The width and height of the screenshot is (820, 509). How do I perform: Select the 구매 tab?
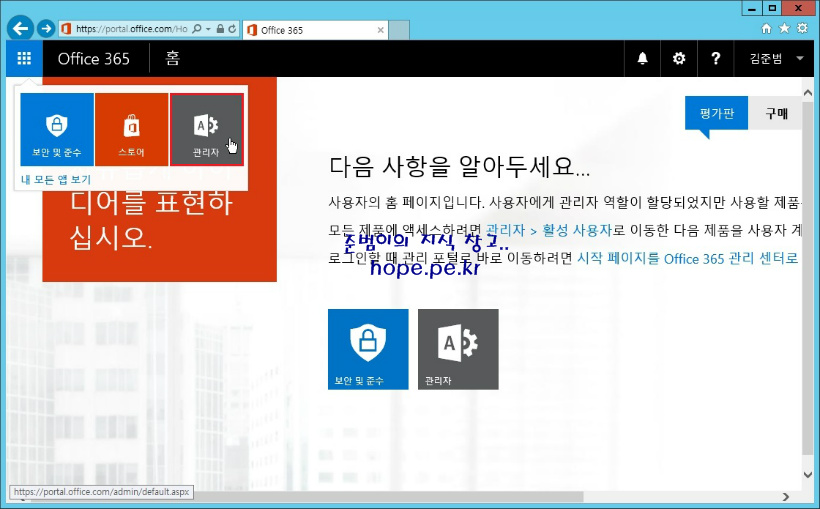point(777,113)
